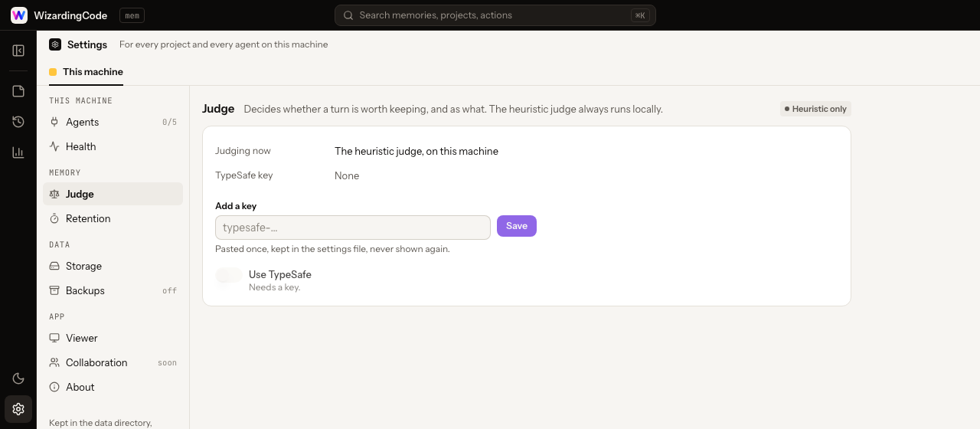Open the bar chart stats icon
This screenshot has height=429, width=980.
[18, 152]
